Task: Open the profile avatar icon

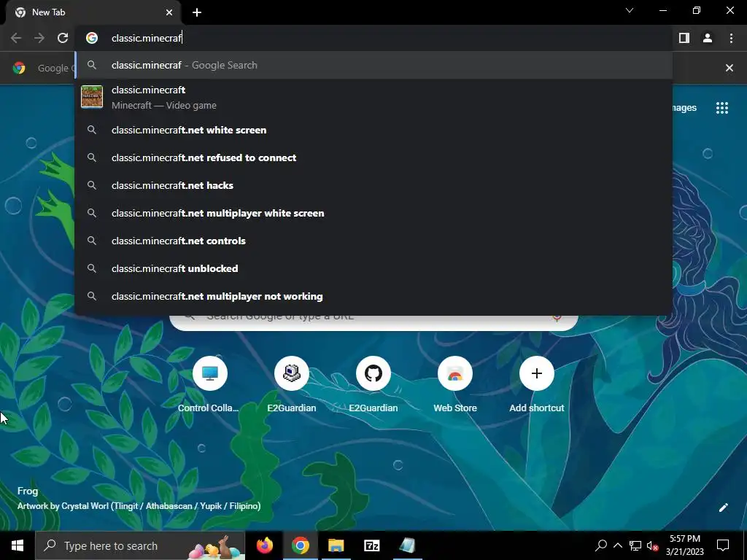Action: tap(708, 38)
